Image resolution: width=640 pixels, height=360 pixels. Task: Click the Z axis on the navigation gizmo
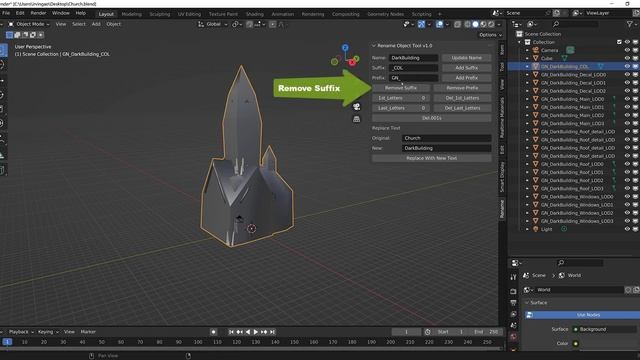click(345, 48)
